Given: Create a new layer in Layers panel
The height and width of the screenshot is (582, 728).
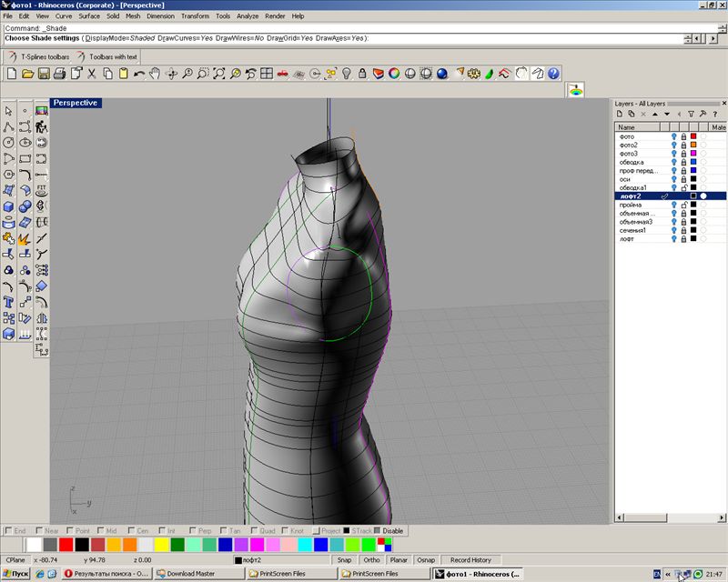Looking at the screenshot, I should point(621,115).
